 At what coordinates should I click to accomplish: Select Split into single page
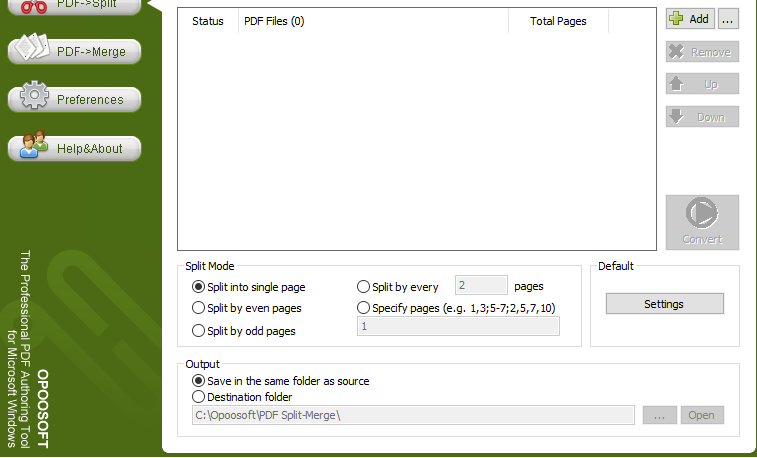click(249, 287)
